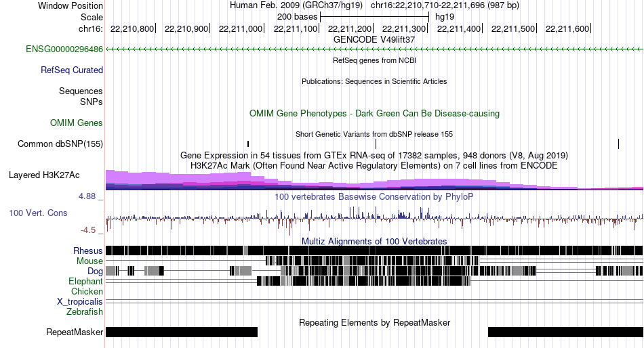Select the Rhesus alignment row label

(x=88, y=251)
